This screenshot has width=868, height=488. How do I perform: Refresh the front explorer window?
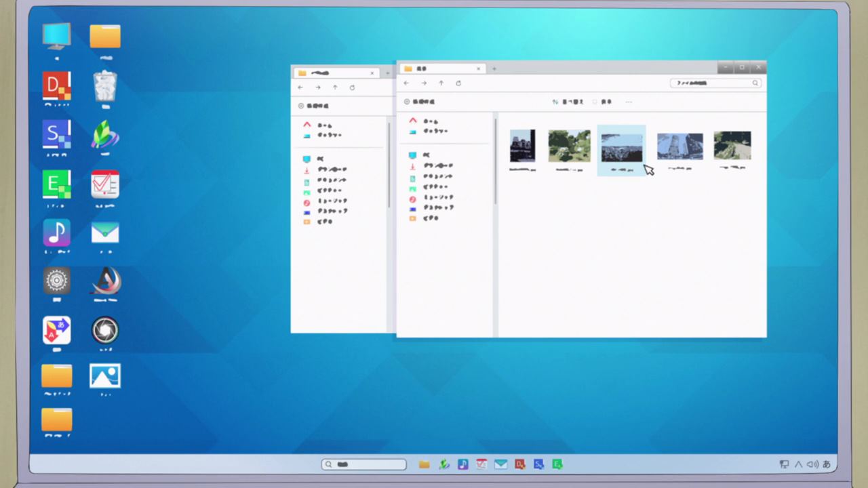(x=458, y=83)
